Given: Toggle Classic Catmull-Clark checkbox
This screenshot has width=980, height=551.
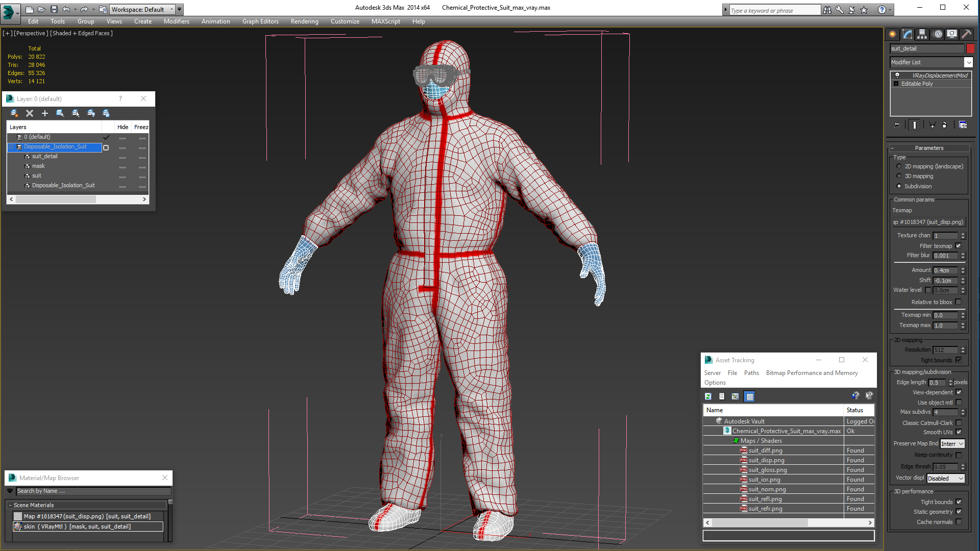Looking at the screenshot, I should (959, 423).
